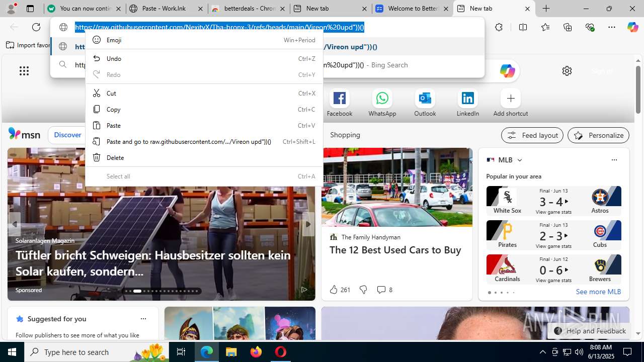Open the Extensions puzzle icon
The image size is (644, 362).
[499, 27]
